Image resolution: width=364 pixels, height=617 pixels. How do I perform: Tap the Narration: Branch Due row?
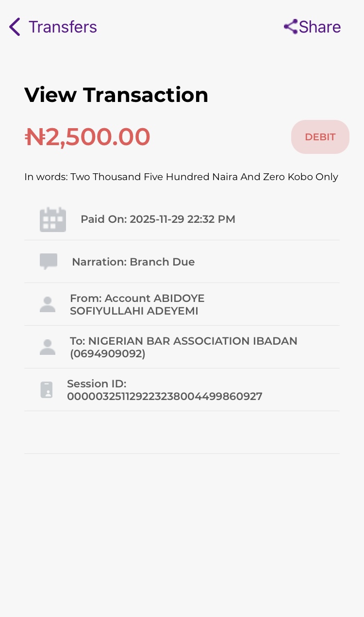pos(133,262)
